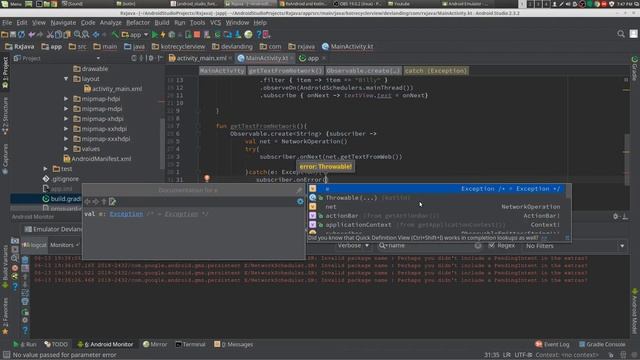Image resolution: width=640 pixels, height=360 pixels.
Task: Open the Verbose log level dropdown
Action: coord(353,245)
